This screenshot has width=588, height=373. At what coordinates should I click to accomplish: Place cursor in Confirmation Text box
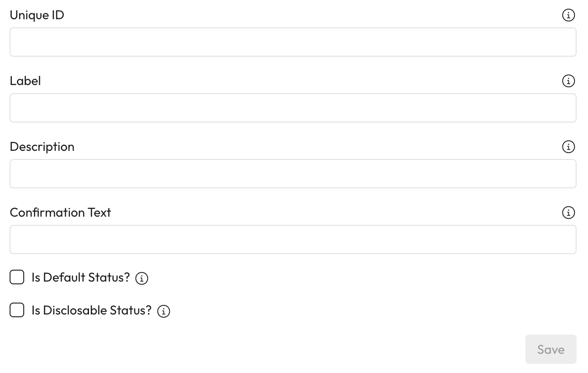tap(293, 240)
